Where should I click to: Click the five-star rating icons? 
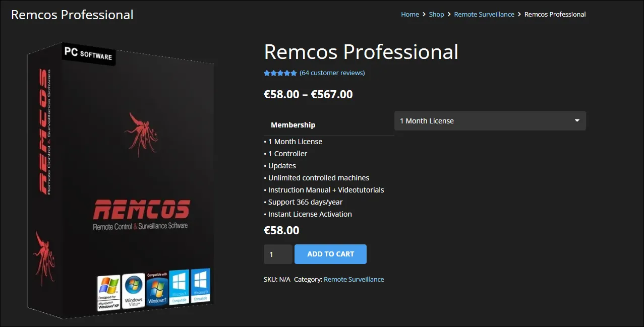click(x=280, y=73)
